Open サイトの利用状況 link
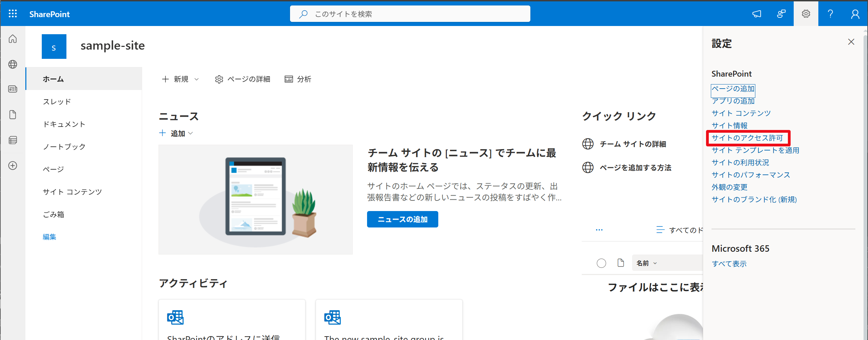This screenshot has width=868, height=340. [740, 162]
